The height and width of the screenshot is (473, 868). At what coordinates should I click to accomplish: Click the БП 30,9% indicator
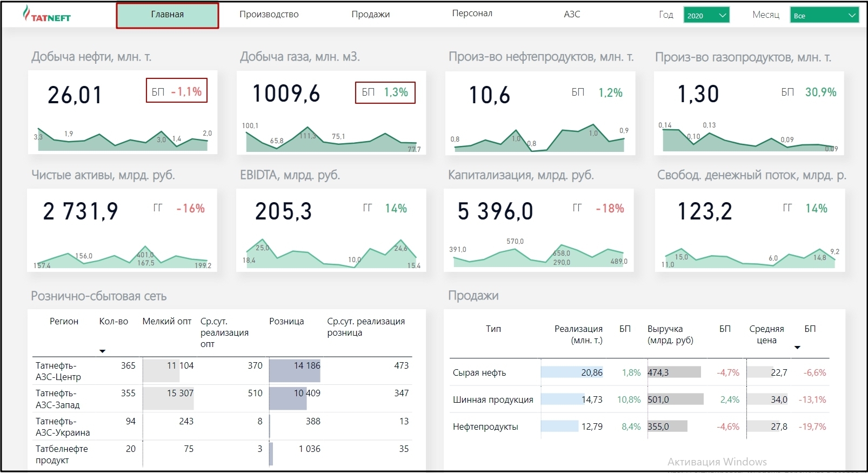[809, 92]
